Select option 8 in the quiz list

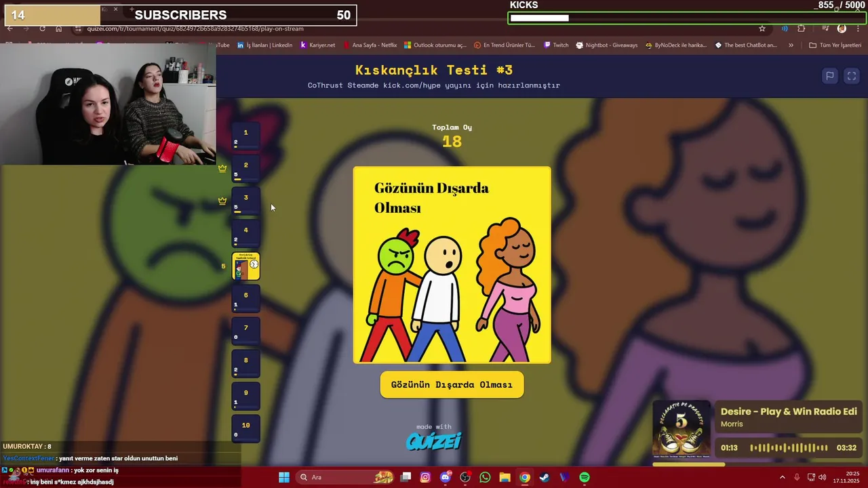pyautogui.click(x=245, y=363)
